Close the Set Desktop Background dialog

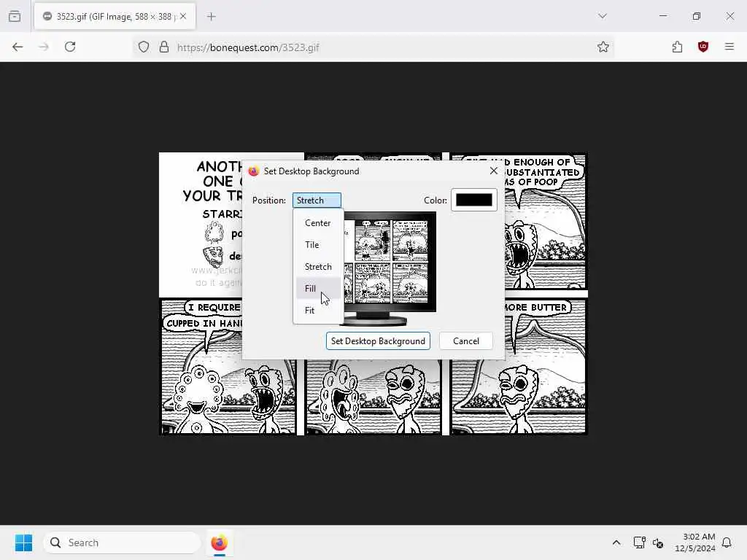tap(494, 171)
